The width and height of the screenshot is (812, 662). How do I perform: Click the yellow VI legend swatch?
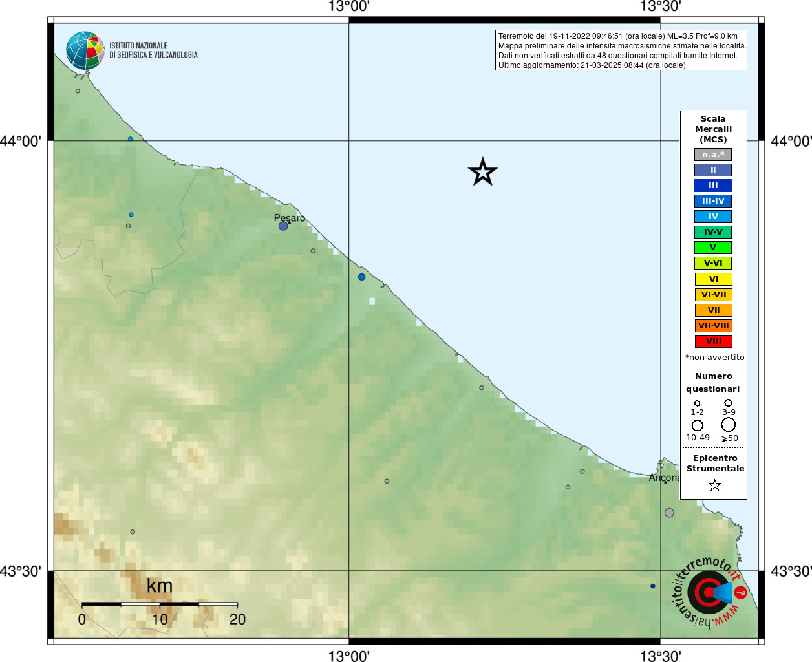coord(713,279)
